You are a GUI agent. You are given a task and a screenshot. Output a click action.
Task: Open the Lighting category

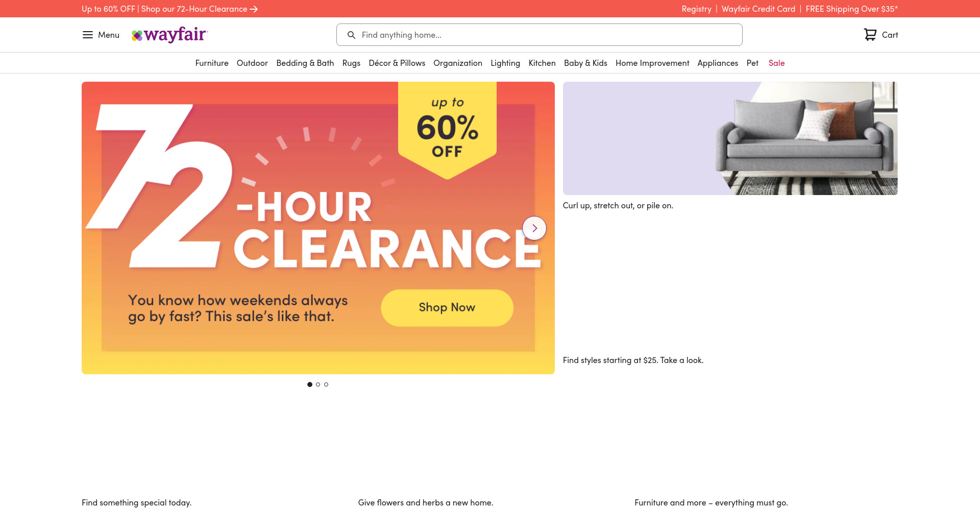[505, 63]
